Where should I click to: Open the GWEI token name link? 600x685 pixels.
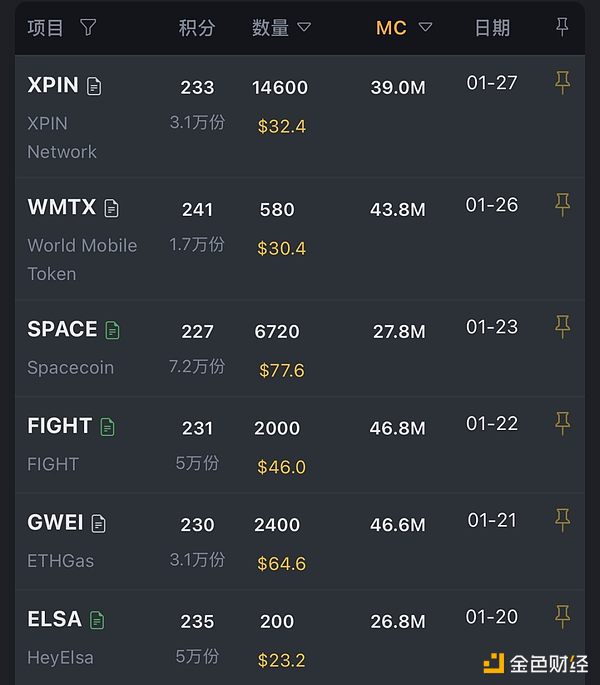pos(55,523)
